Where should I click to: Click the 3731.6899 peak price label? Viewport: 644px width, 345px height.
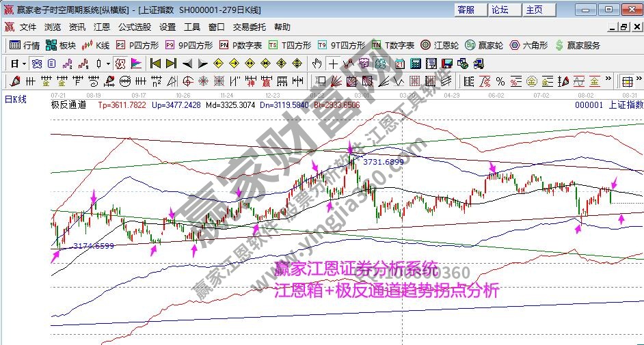(382, 162)
